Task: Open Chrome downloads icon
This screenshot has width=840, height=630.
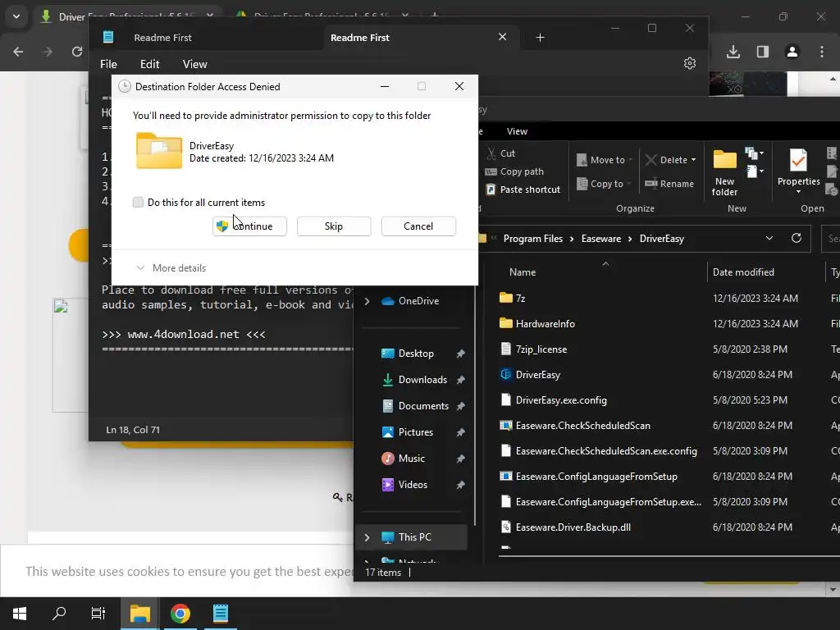Action: pyautogui.click(x=733, y=52)
